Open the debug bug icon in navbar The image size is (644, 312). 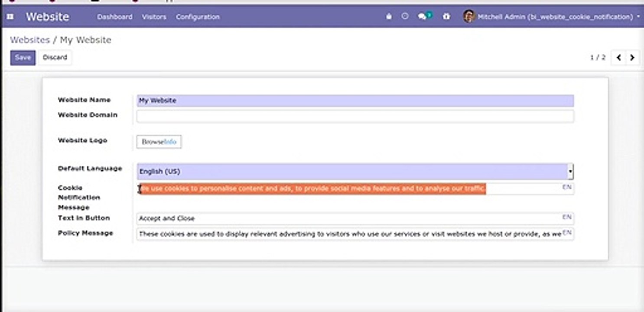coord(389,16)
